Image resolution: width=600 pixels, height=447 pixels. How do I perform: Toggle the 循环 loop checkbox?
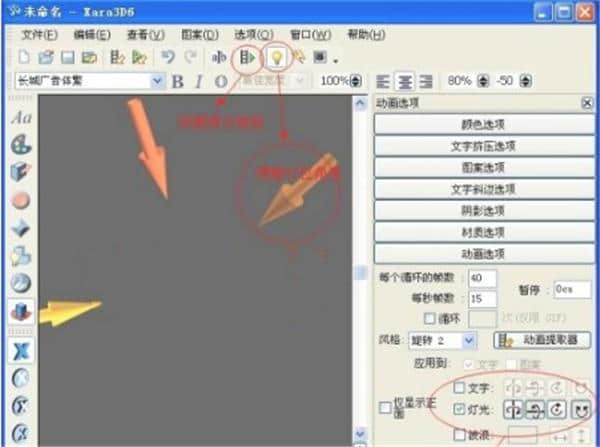pos(429,318)
